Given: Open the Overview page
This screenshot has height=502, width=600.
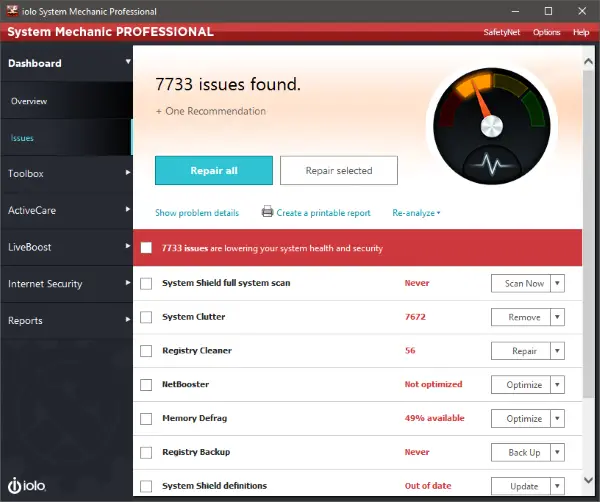Looking at the screenshot, I should tap(67, 101).
